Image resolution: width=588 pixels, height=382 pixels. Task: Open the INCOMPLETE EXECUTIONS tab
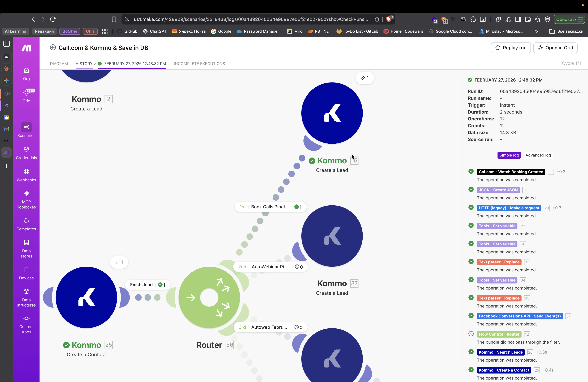[199, 64]
